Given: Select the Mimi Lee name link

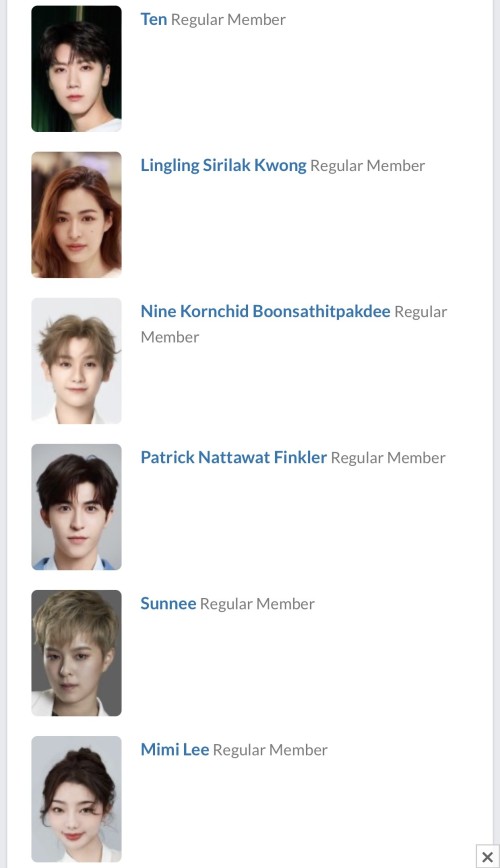Looking at the screenshot, I should [x=175, y=750].
